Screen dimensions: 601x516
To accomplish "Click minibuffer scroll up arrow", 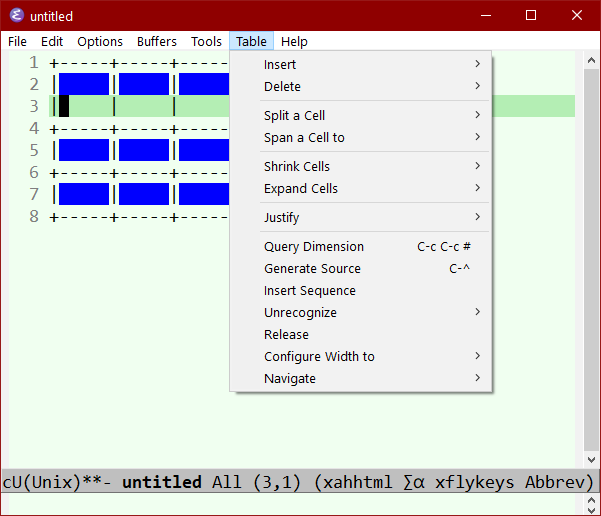I will [591, 500].
